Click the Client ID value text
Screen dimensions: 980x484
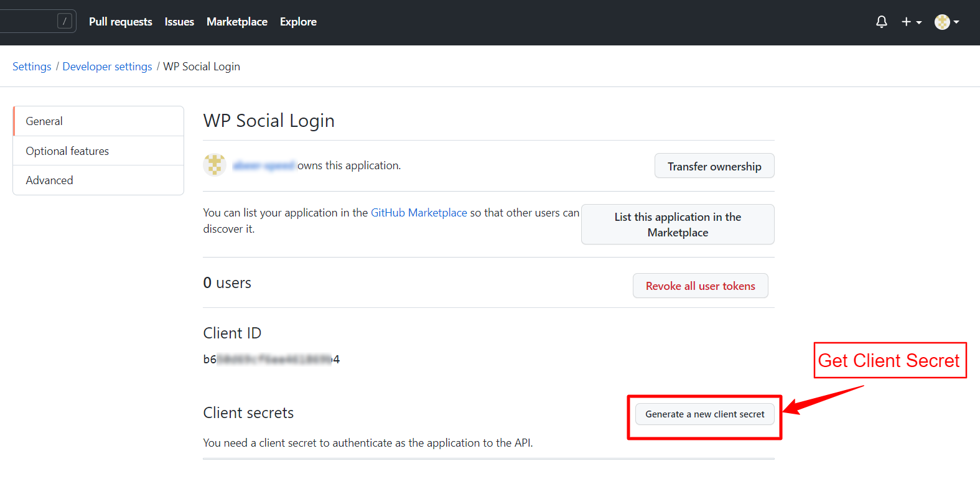coord(271,359)
